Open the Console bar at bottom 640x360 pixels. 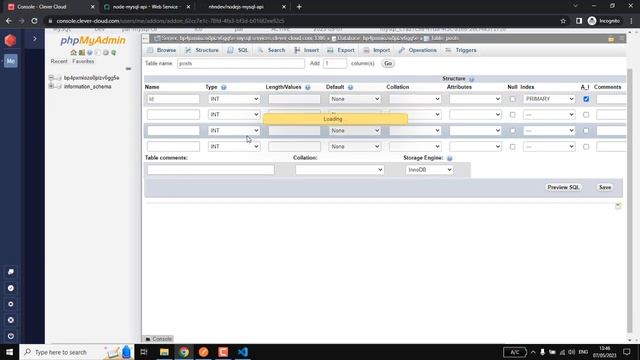[x=159, y=339]
